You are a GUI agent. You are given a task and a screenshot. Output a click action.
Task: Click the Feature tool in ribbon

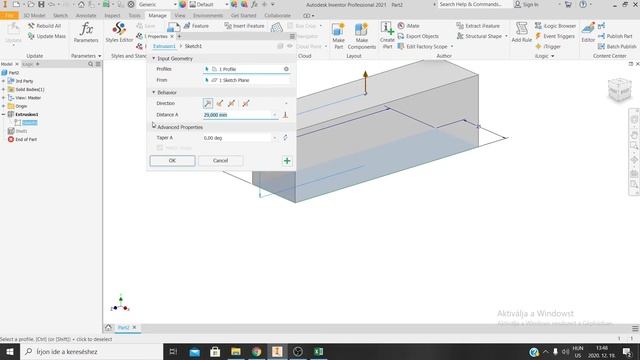tap(196, 26)
